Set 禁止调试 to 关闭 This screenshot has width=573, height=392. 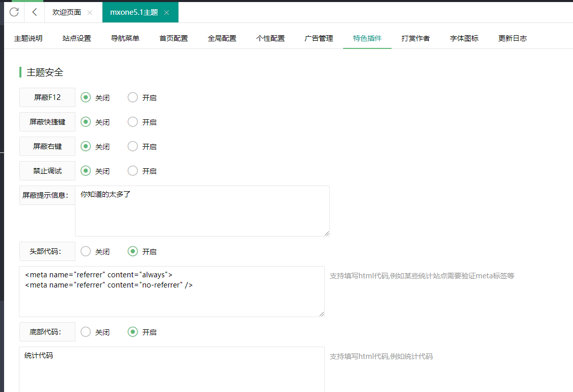pos(86,171)
